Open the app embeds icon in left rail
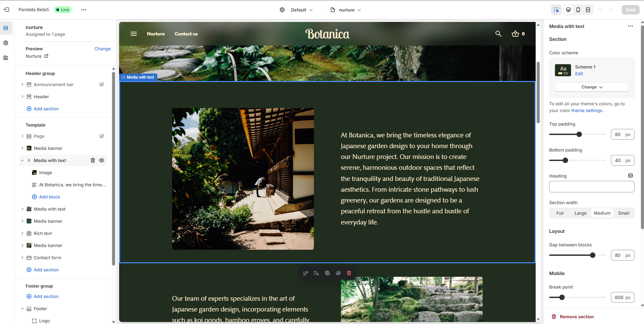 (x=6, y=58)
